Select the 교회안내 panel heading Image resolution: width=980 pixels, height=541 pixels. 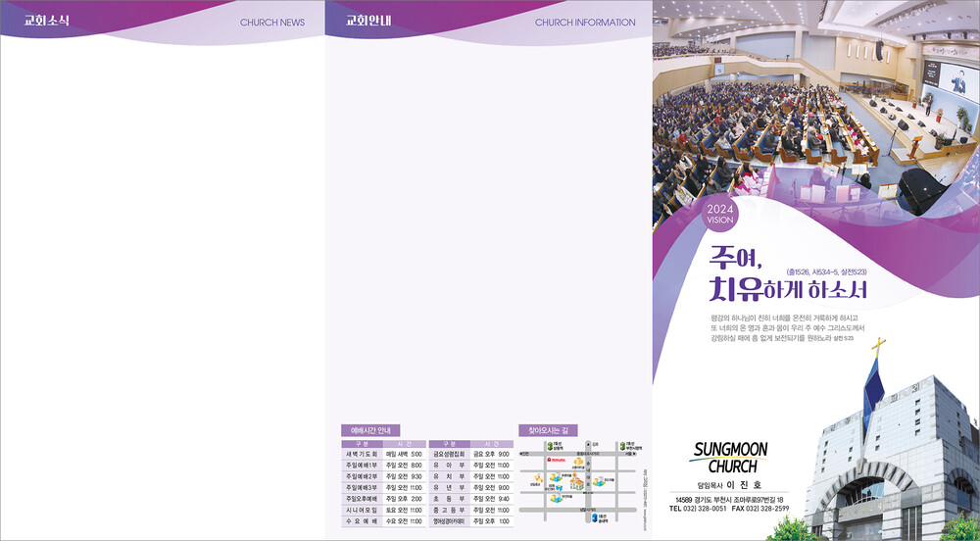coord(368,21)
